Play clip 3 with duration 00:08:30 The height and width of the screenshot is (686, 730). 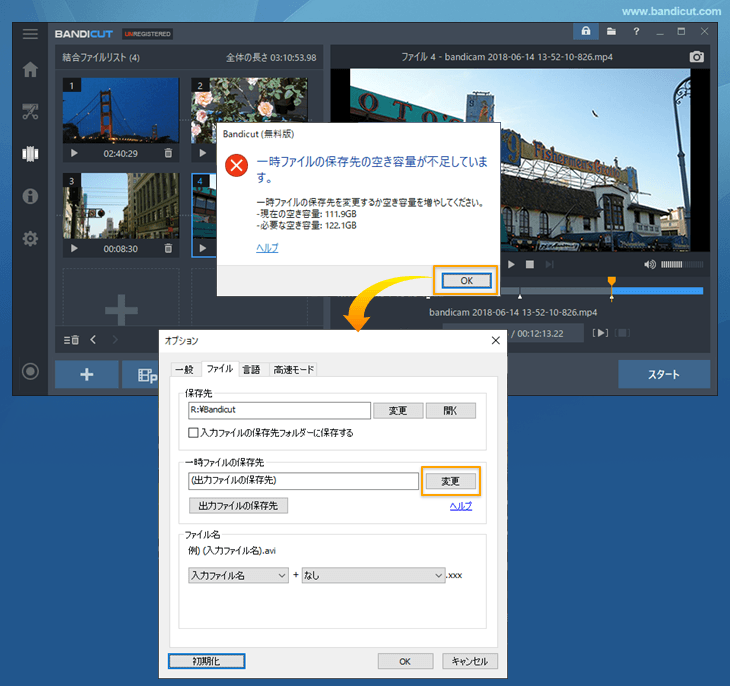(74, 248)
